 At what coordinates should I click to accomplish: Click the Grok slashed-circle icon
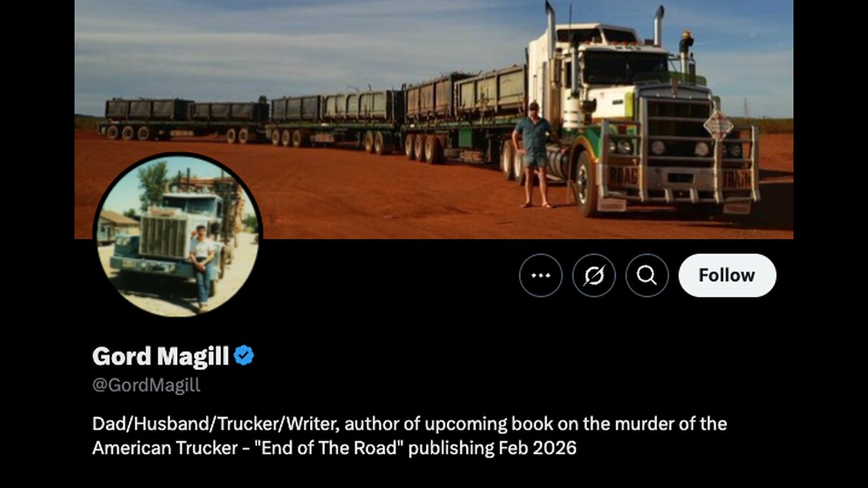pos(593,275)
